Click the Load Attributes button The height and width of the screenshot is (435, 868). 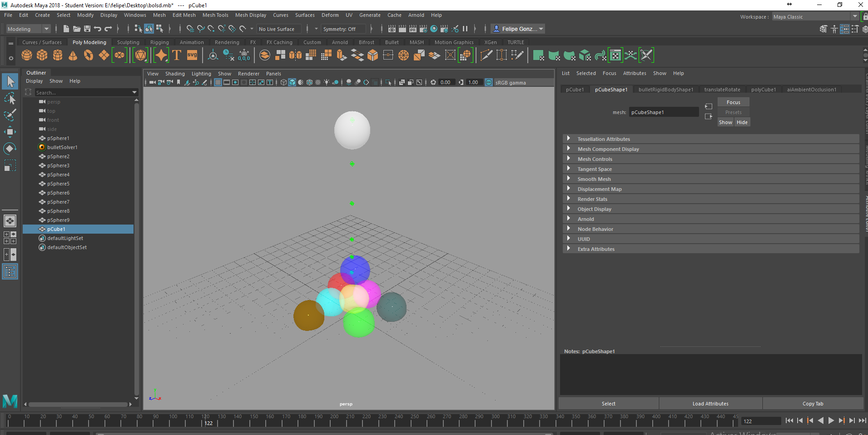click(710, 403)
